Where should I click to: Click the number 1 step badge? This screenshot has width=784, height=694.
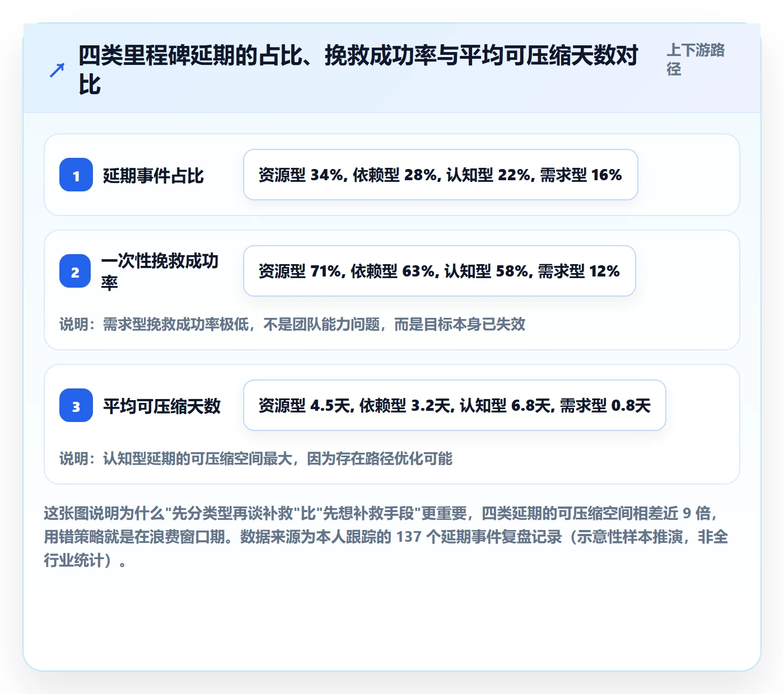pos(76,175)
